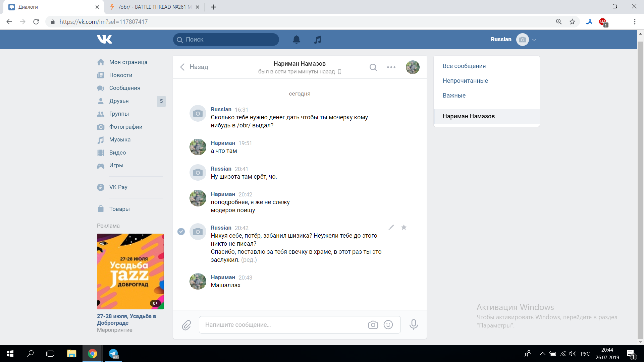
Task: Bookmark this page with Chrome star
Action: click(572, 22)
